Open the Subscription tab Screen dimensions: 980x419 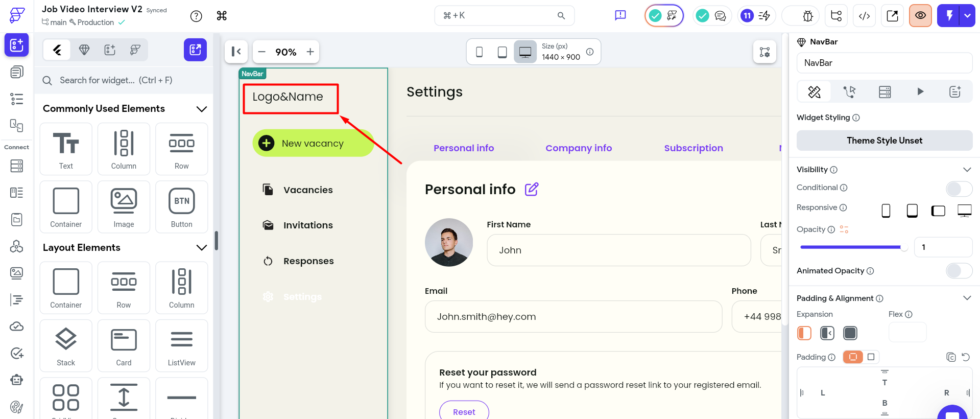click(693, 148)
